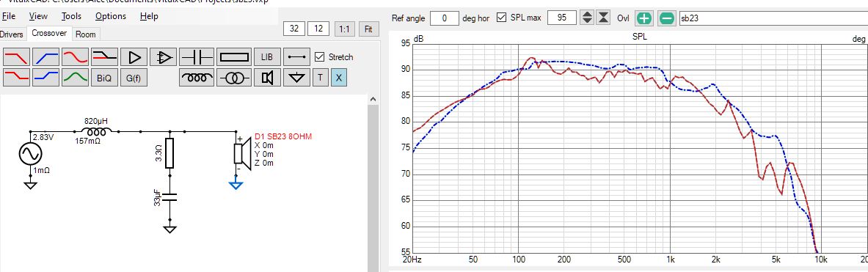Click the SPL chart title

639,37
